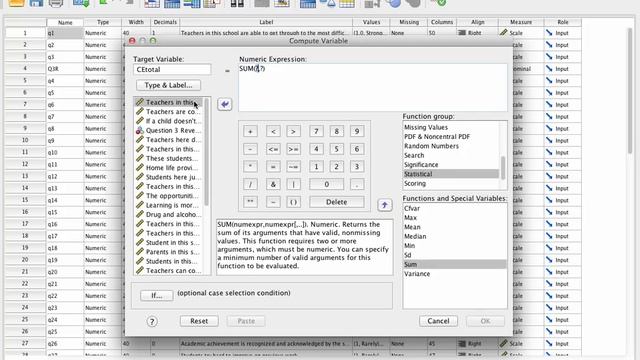The height and width of the screenshot is (360, 640).
Task: Click the 9 key on the keypad
Action: pos(357,131)
